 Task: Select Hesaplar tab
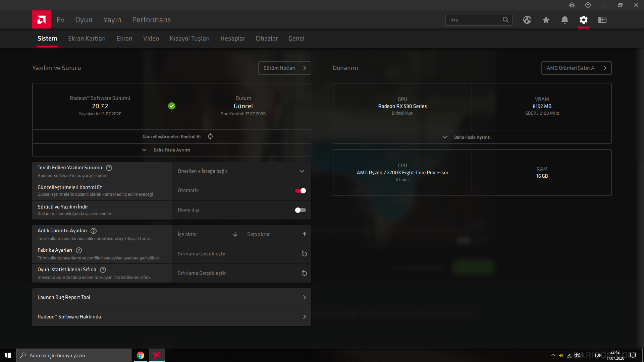click(x=233, y=39)
